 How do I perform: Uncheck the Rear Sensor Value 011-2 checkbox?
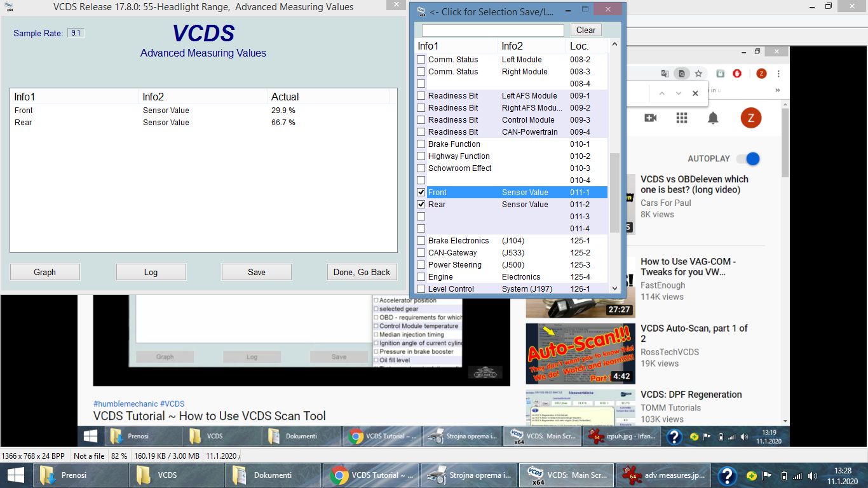coord(421,204)
